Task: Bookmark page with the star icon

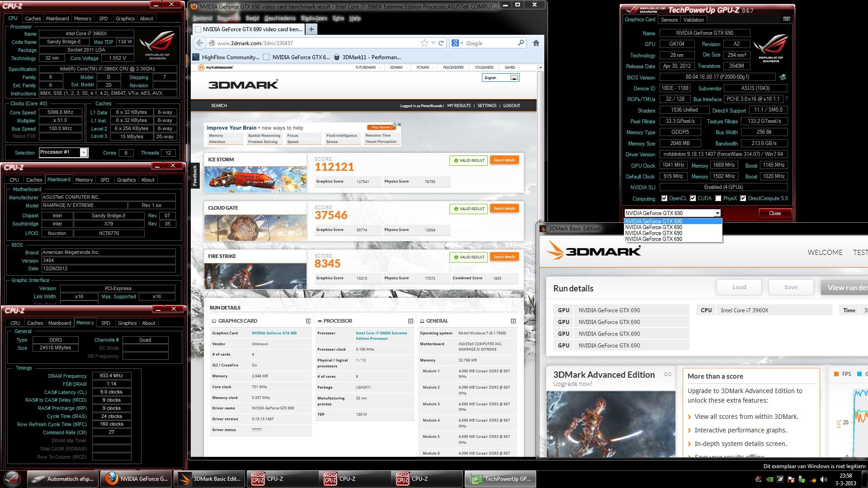Action: coord(424,43)
